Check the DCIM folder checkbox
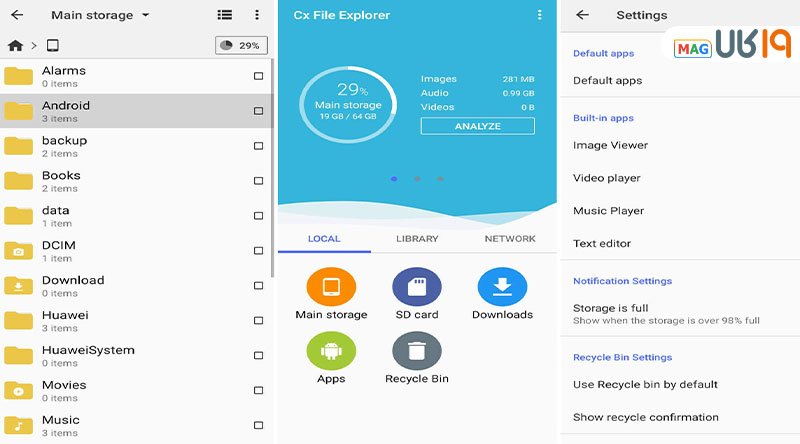Screen dimensions: 800x444 tap(259, 251)
